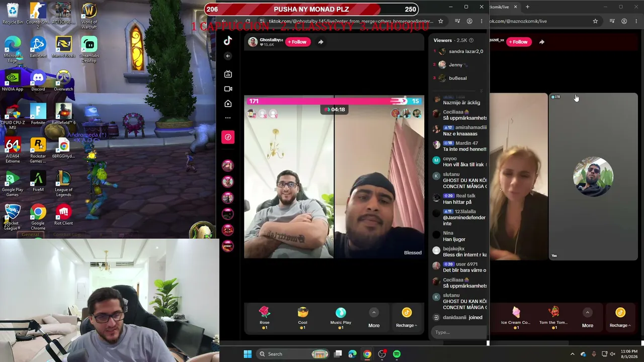Launch Discord from the desktop

[x=38, y=81]
